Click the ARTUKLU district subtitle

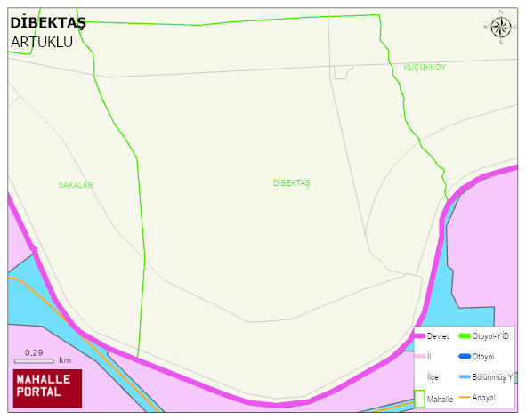pos(42,43)
